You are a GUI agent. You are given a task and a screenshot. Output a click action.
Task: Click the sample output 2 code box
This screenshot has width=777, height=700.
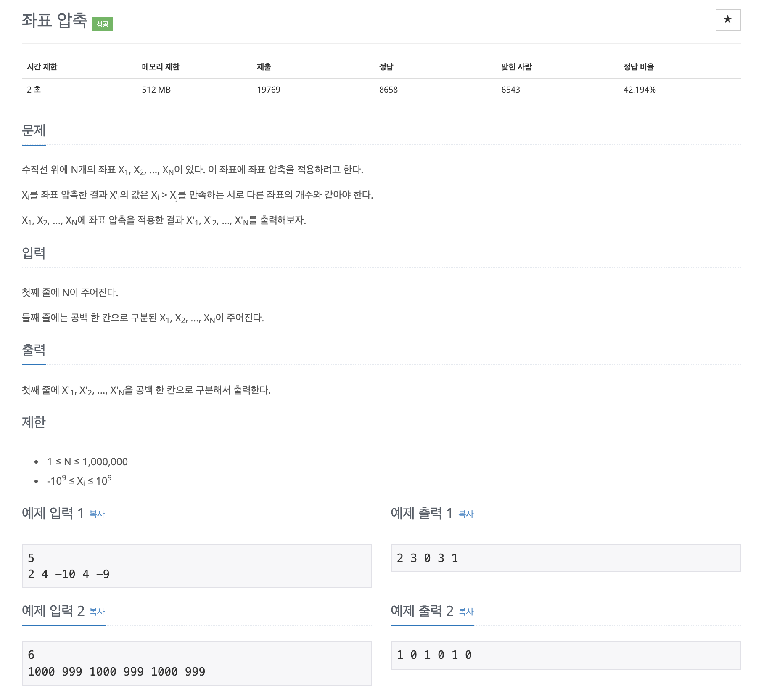coord(566,655)
